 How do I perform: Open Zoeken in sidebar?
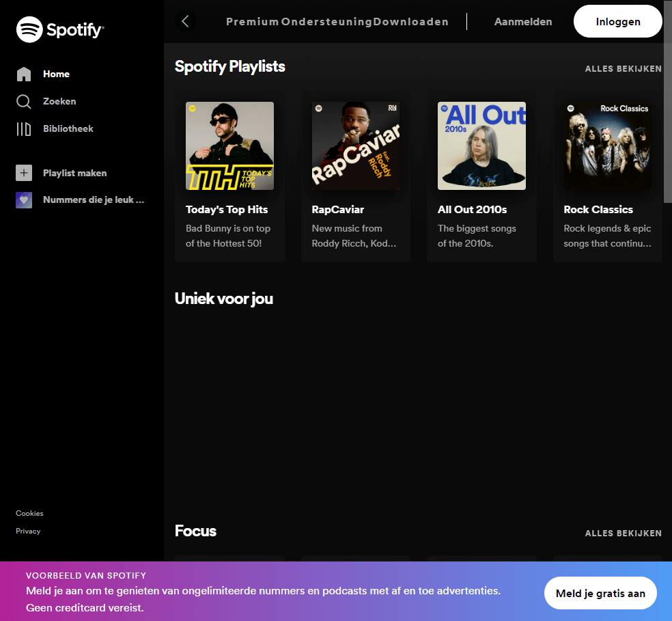point(59,102)
